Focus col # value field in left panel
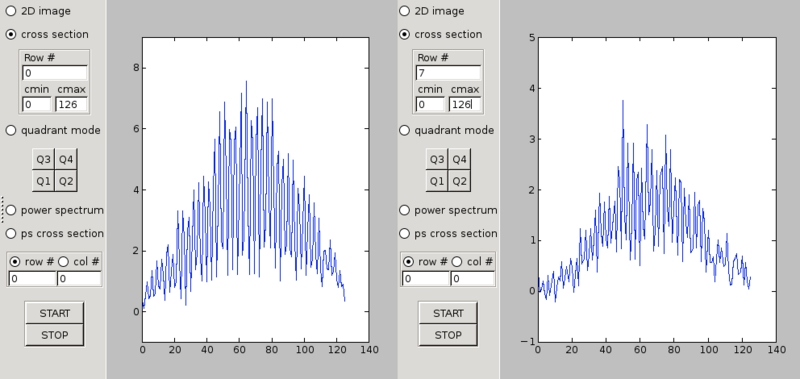This screenshot has width=800, height=379. tap(79, 279)
